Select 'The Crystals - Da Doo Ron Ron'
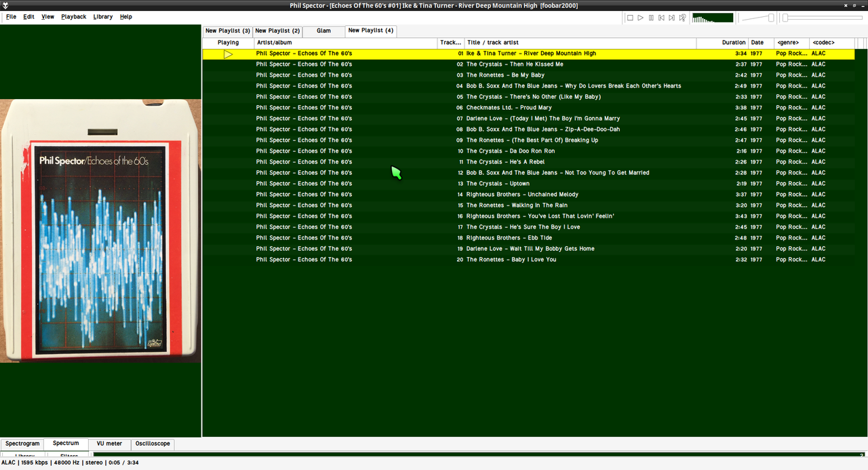The image size is (868, 470). 529,151
